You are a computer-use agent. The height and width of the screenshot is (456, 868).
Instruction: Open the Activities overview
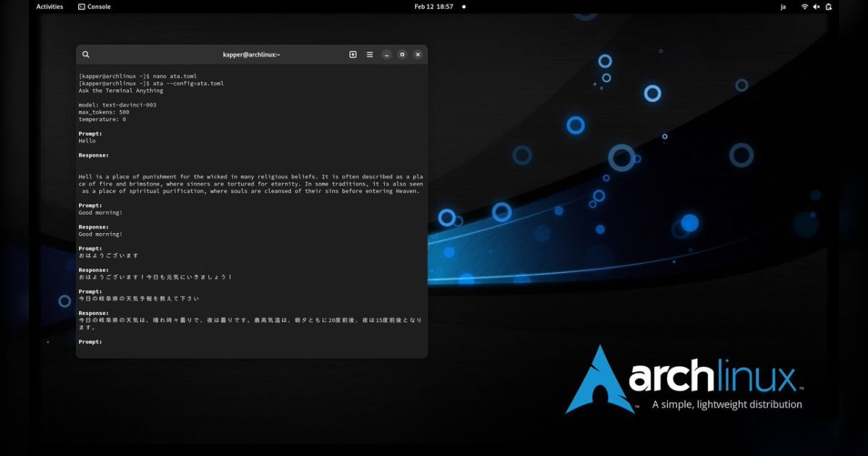49,7
